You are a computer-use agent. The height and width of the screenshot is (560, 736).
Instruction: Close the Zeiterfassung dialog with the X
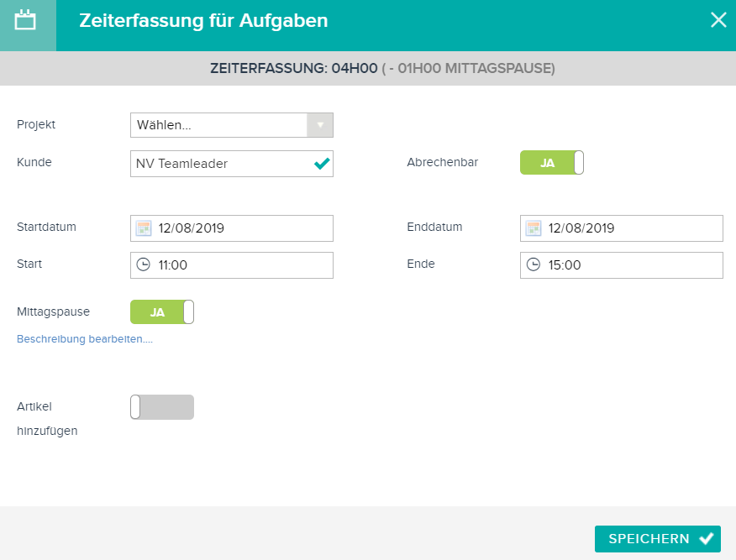point(718,19)
